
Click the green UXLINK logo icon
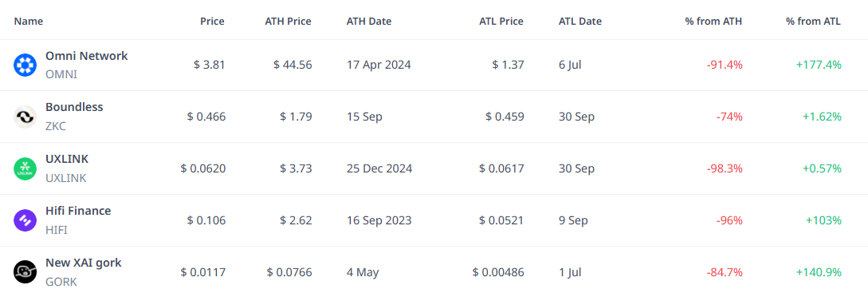pyautogui.click(x=25, y=168)
